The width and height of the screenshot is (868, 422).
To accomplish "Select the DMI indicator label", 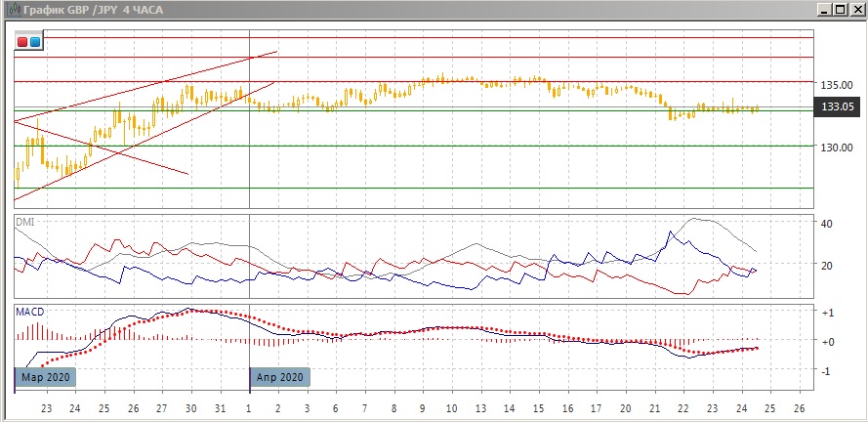I will 23,223.
